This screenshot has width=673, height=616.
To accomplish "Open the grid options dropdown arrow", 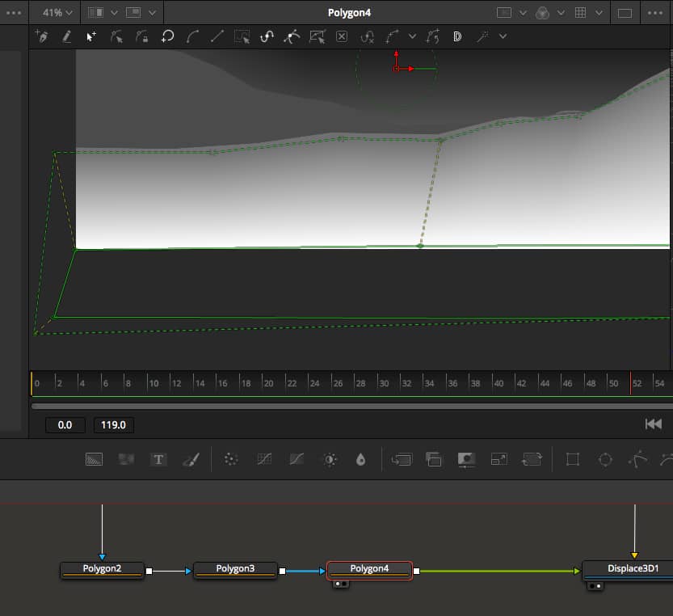I will pyautogui.click(x=599, y=13).
